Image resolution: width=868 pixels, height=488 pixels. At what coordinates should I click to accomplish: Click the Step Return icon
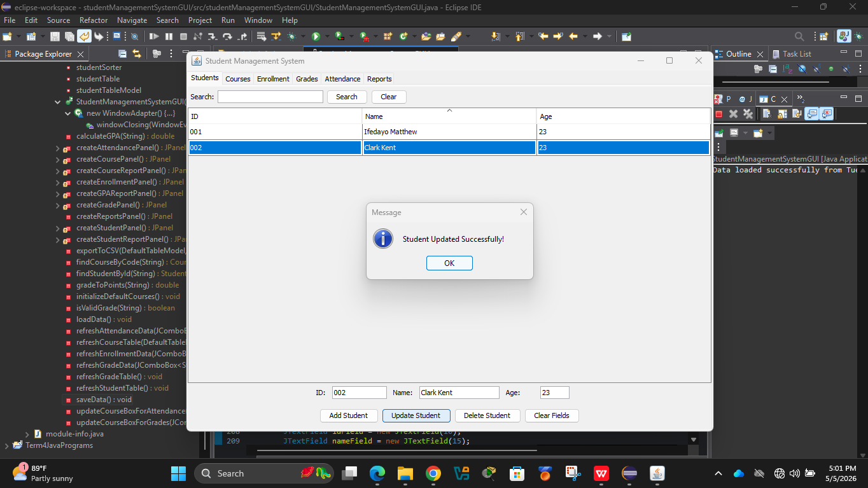point(242,36)
